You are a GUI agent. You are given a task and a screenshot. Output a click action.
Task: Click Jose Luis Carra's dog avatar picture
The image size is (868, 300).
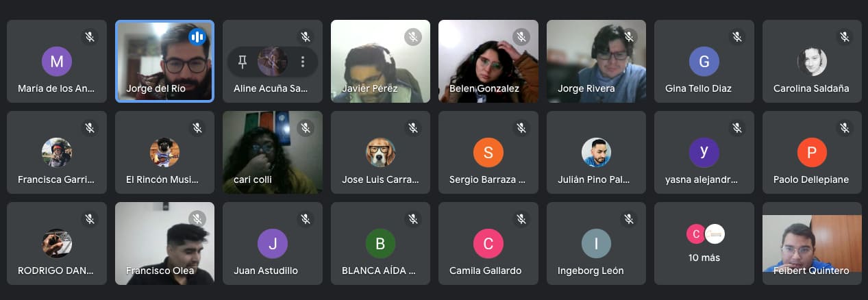[x=380, y=153]
